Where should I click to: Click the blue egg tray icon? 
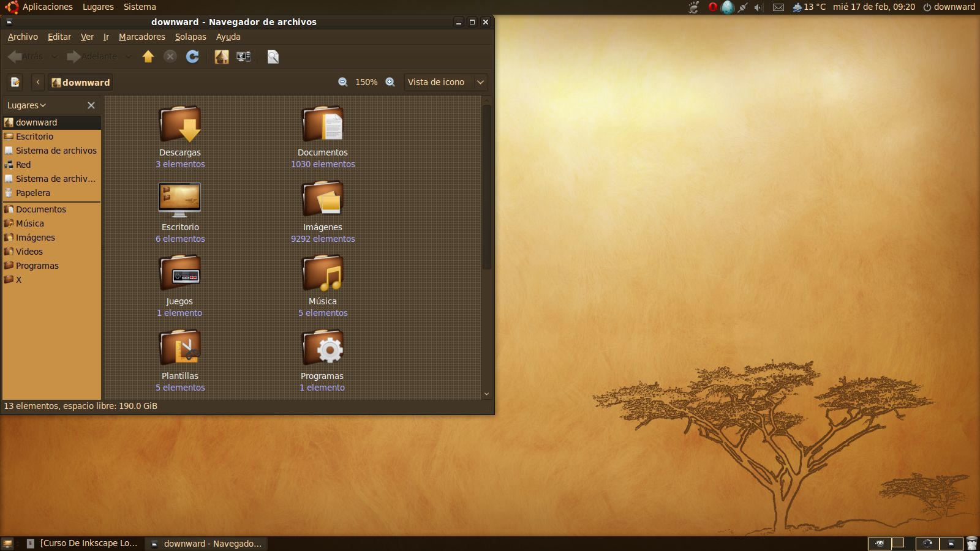click(x=728, y=7)
